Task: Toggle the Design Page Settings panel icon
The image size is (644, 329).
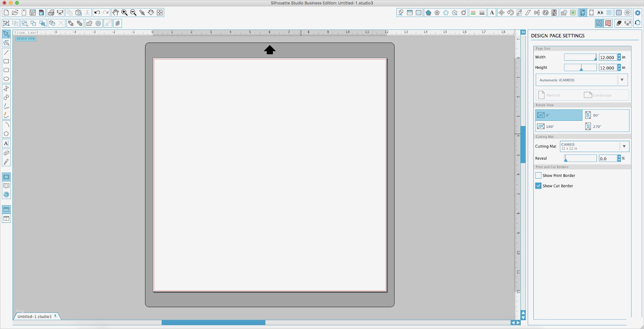Action: coord(582,12)
